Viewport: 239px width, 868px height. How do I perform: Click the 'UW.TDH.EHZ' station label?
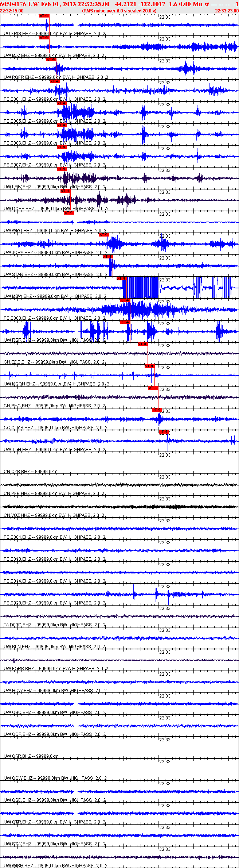tap(17, 450)
